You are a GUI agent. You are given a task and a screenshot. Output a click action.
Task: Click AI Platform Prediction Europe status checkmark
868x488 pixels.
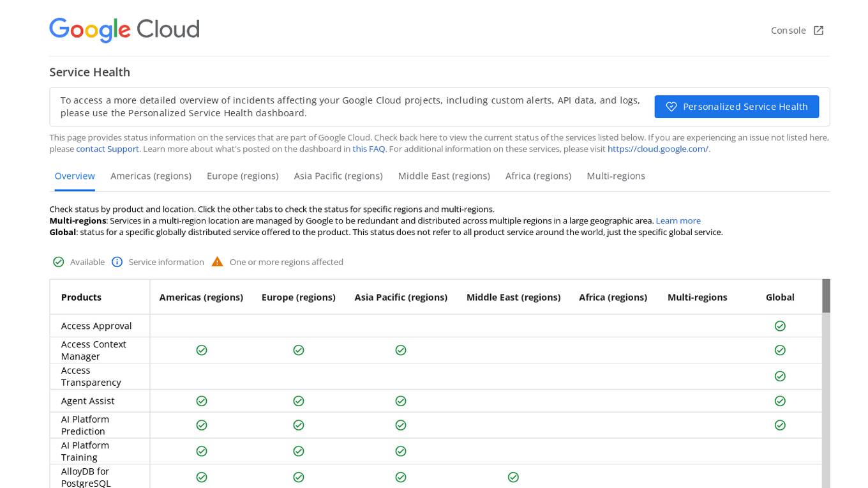coord(299,425)
